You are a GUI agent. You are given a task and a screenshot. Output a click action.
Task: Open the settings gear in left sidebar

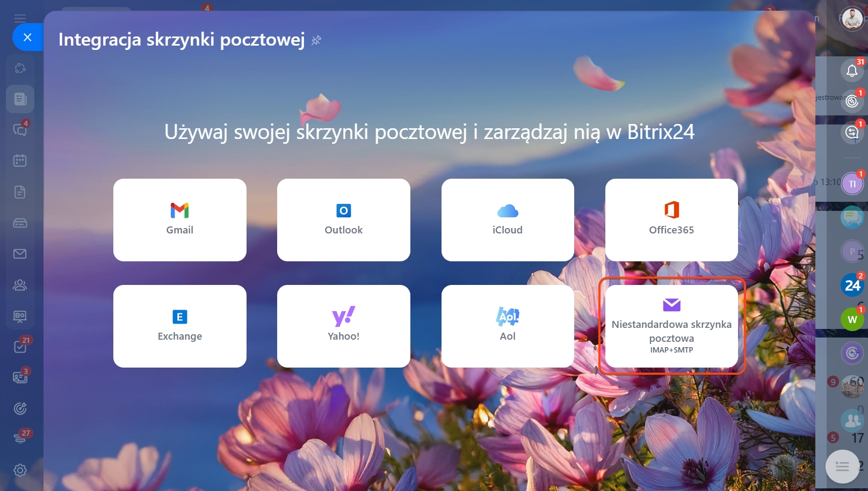coord(20,470)
